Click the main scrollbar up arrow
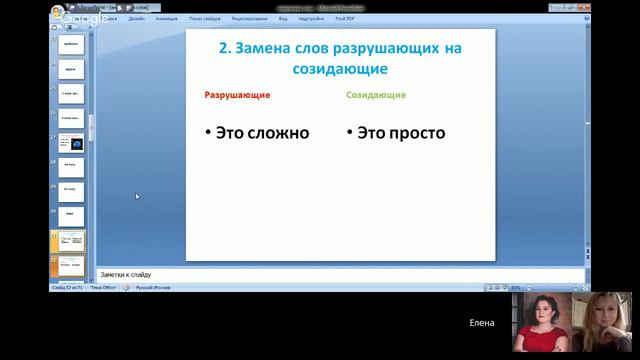Image resolution: width=640 pixels, height=360 pixels. 588,27
